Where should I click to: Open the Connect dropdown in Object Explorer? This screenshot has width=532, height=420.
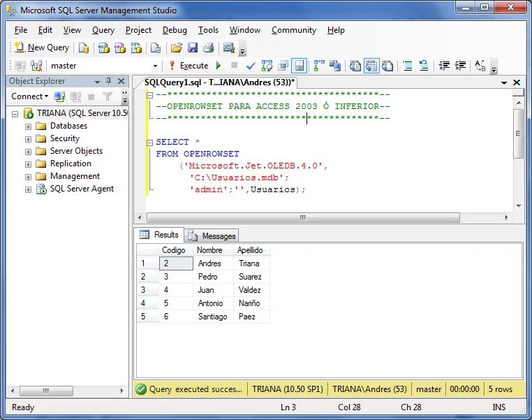pos(30,96)
